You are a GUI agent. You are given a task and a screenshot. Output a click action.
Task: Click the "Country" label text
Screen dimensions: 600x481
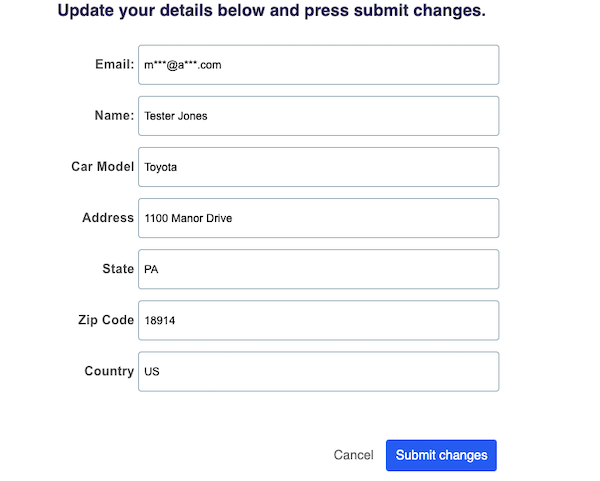pos(109,370)
